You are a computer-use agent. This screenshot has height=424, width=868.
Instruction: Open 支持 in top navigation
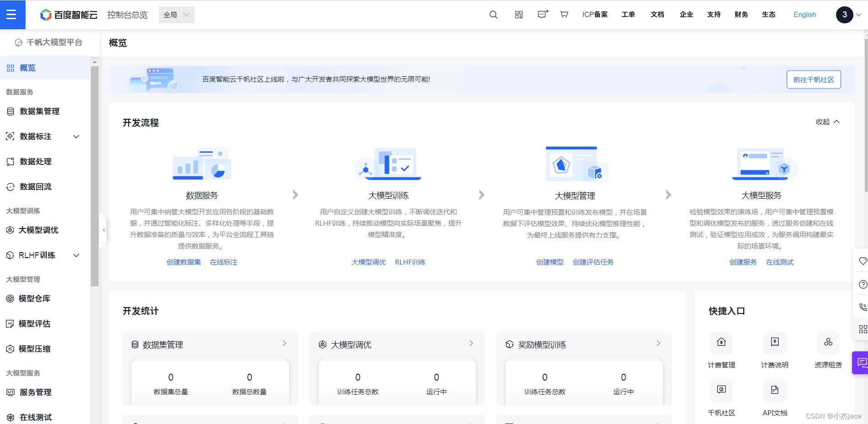coord(714,15)
